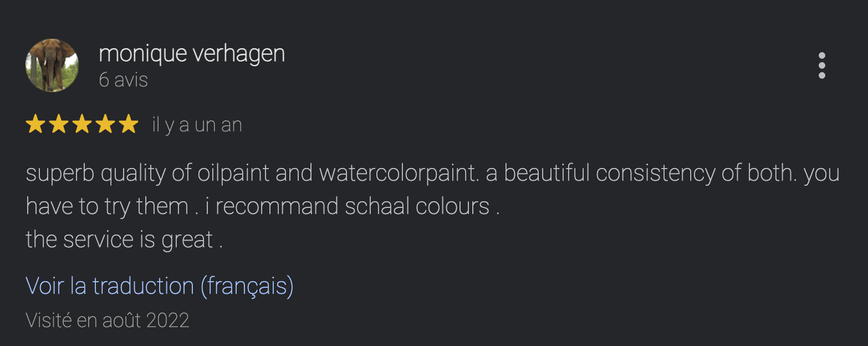The image size is (868, 346).
Task: Click the review line 'have to try them'
Action: 263,207
